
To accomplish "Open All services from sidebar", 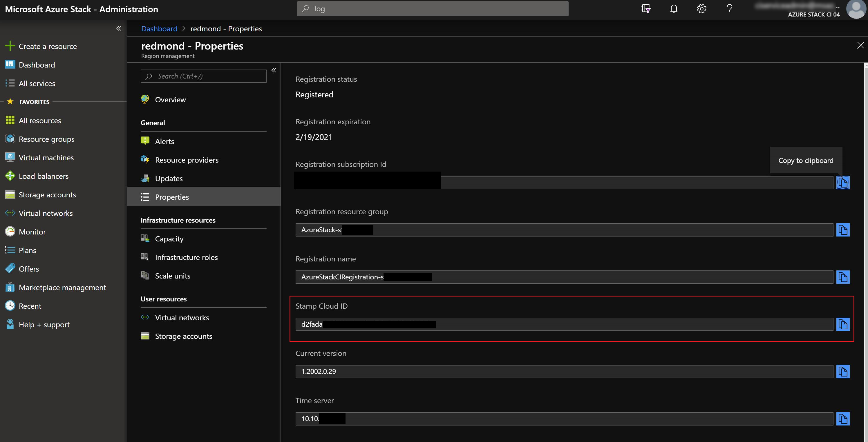I will pyautogui.click(x=37, y=82).
